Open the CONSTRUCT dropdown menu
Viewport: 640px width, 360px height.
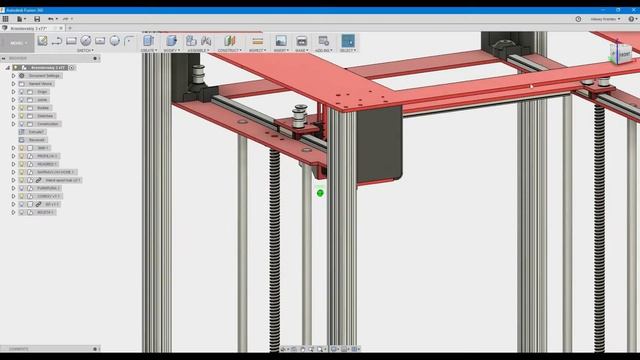pos(230,50)
